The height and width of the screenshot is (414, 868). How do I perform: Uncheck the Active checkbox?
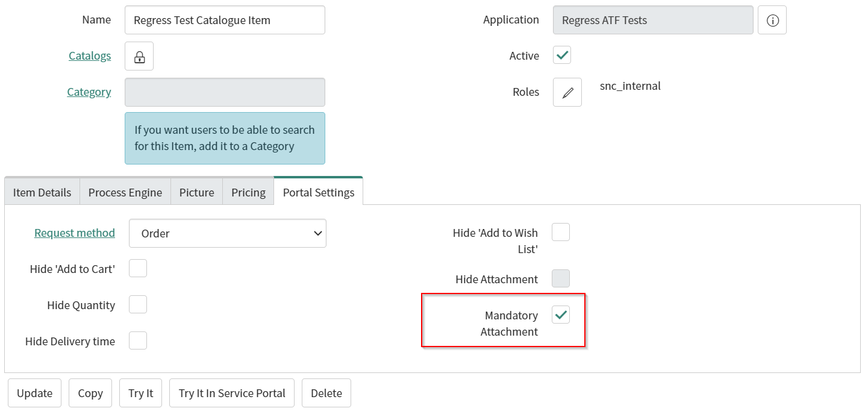pyautogui.click(x=562, y=55)
